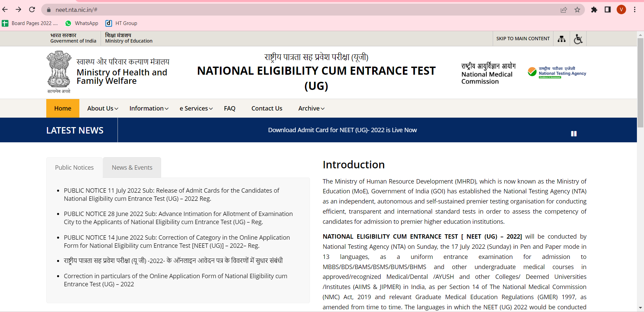This screenshot has width=644, height=312.
Task: Click Government of India text
Action: (x=73, y=41)
